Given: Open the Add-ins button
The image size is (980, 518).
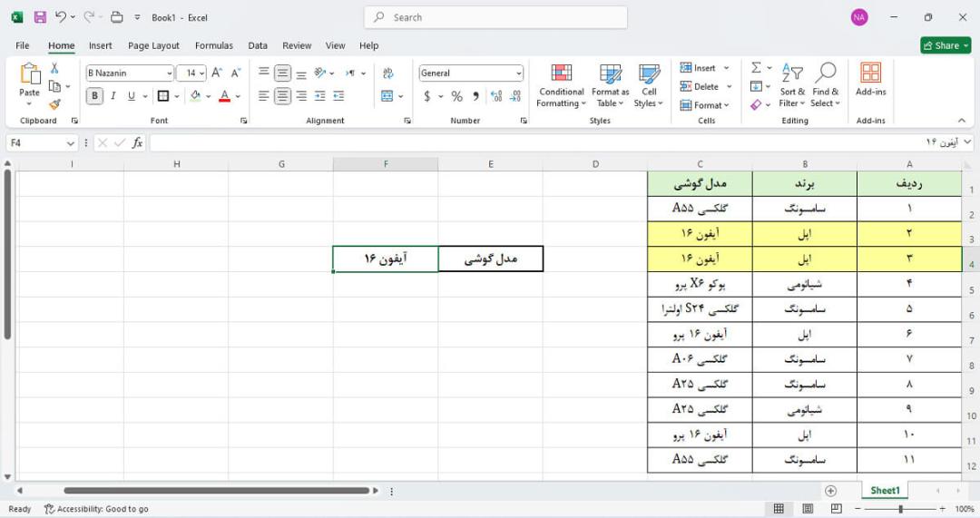Looking at the screenshot, I should (870, 80).
